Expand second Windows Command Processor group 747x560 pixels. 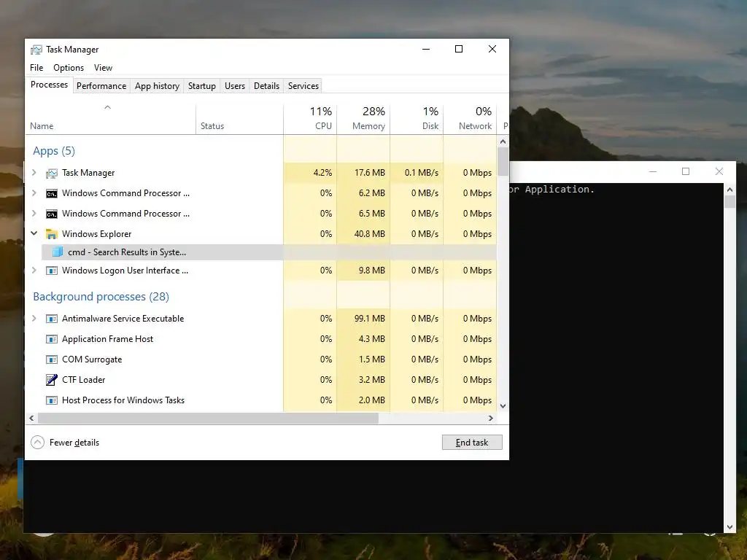click(34, 214)
